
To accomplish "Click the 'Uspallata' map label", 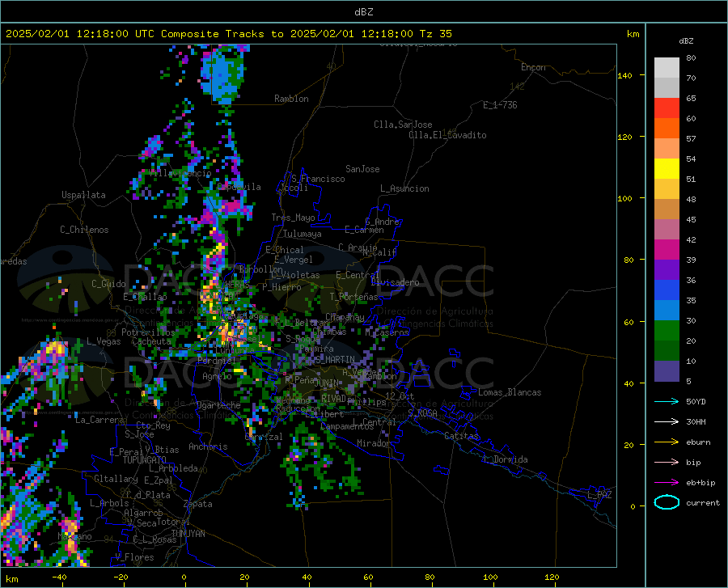I will point(83,195).
